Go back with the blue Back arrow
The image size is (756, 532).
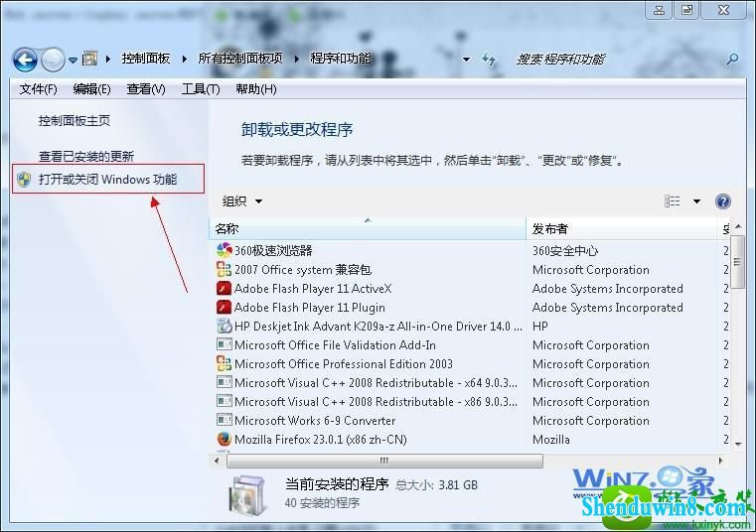coord(25,60)
